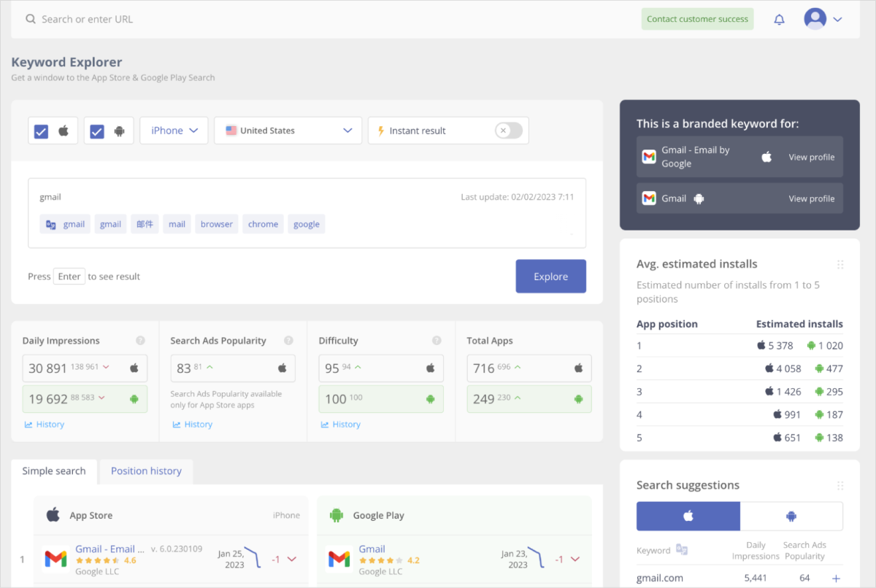Open Gmail app in Google Play list
The image size is (876, 588).
372,549
